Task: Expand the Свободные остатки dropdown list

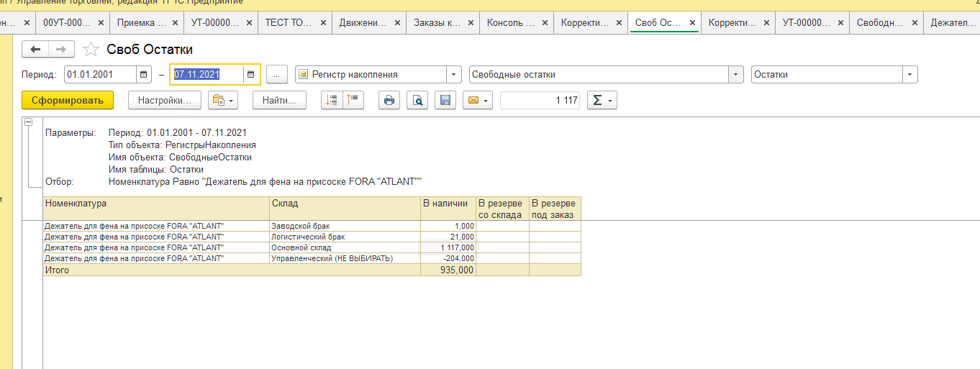Action: (x=735, y=74)
